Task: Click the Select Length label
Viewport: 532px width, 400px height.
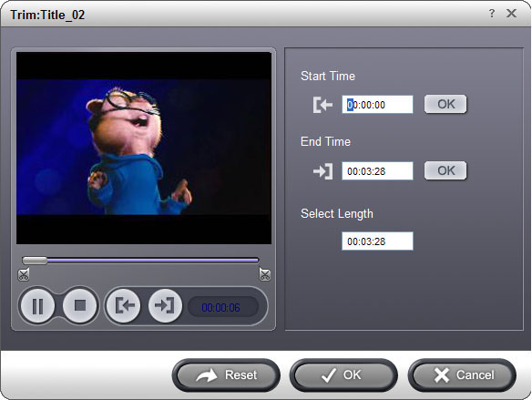Action: [x=337, y=214]
